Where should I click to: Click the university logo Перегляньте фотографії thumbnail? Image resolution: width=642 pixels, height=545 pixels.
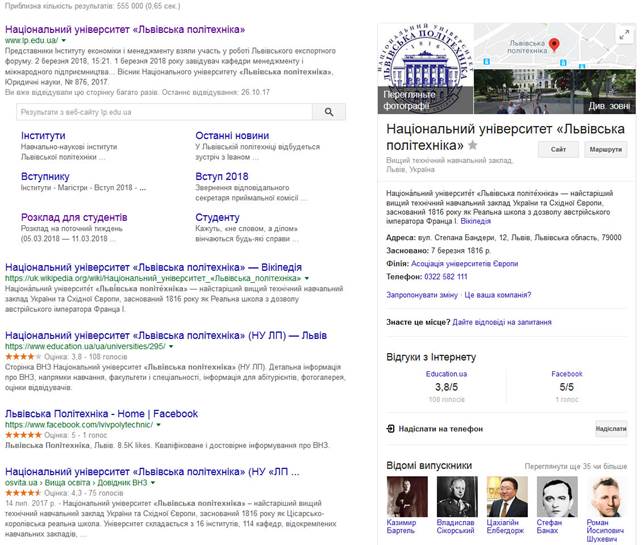coord(425,68)
